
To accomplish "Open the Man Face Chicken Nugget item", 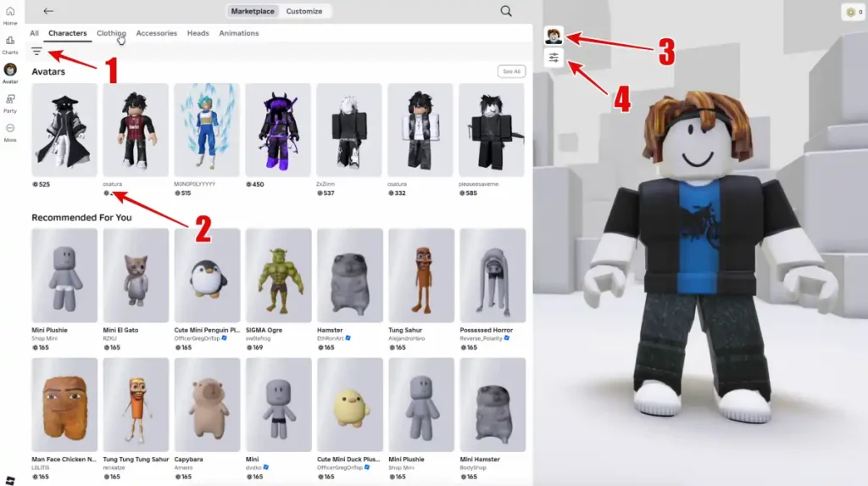I will click(64, 405).
